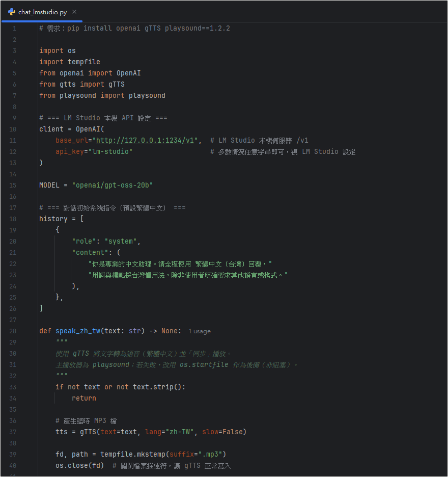Select the chat_lmstudio.py editor tab
This screenshot has width=448, height=477.
pyautogui.click(x=42, y=12)
